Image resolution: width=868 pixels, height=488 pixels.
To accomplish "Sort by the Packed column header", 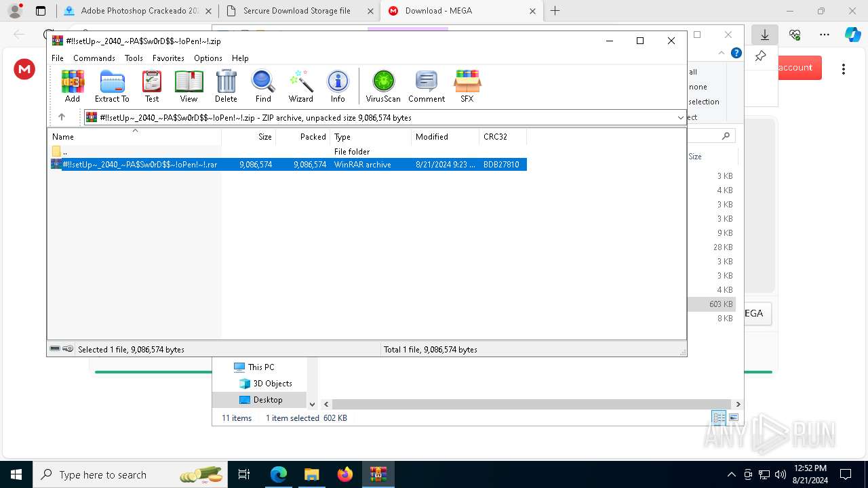I will pos(303,136).
